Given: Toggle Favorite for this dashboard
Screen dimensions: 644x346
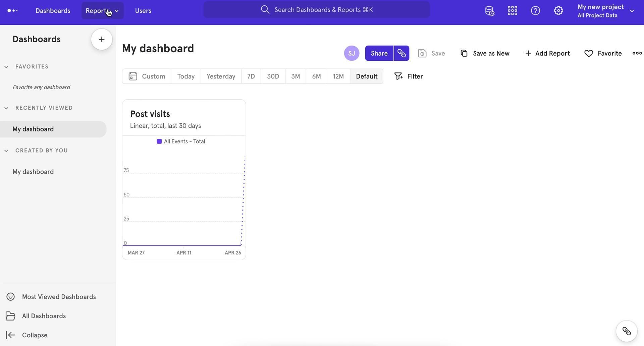Looking at the screenshot, I should click(x=603, y=53).
